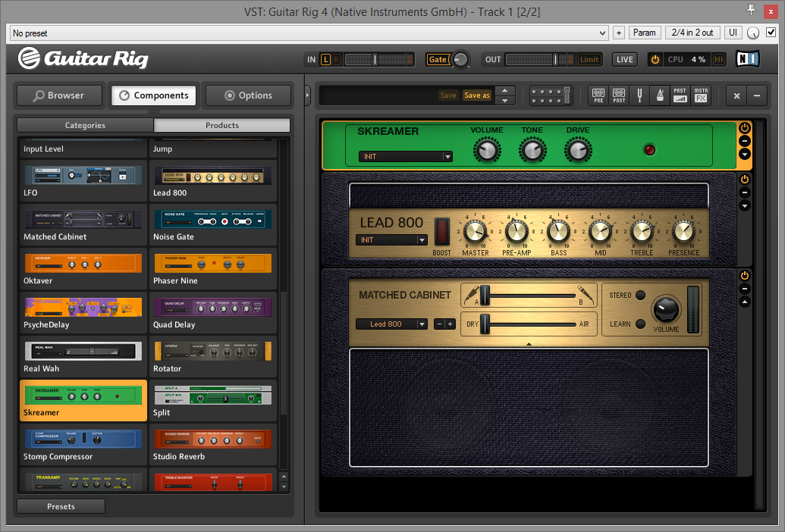Minimize the Lead 800 module
Screen dimensions: 785x532
(745, 192)
